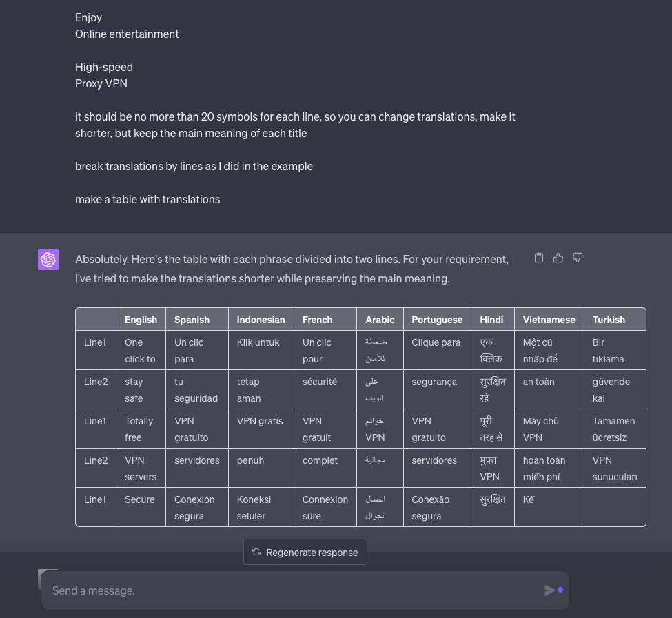672x618 pixels.
Task: Click the 'High-speed' line in the prompt
Action: coord(104,68)
